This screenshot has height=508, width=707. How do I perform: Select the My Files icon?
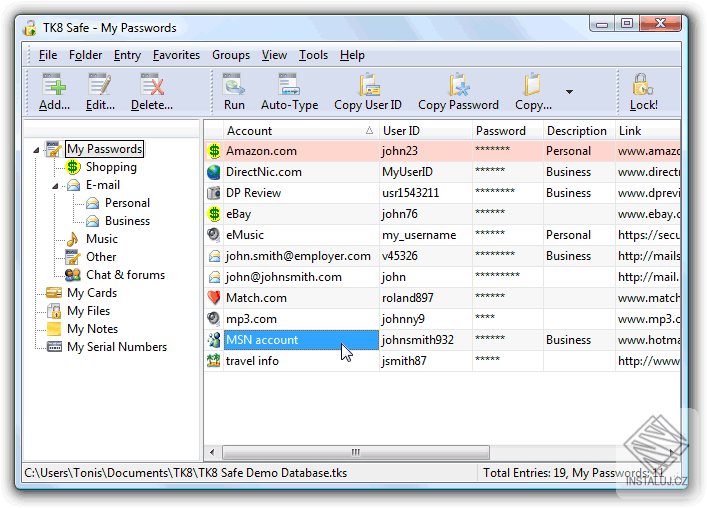pos(54,311)
